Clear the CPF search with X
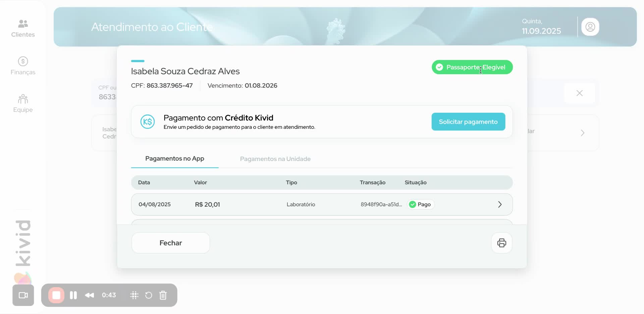644x314 pixels. (579, 93)
